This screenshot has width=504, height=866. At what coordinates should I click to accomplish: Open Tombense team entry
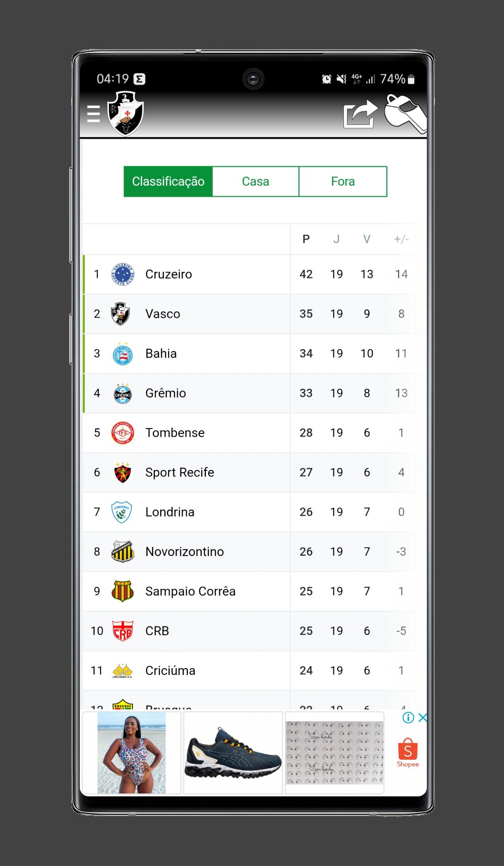pyautogui.click(x=252, y=433)
